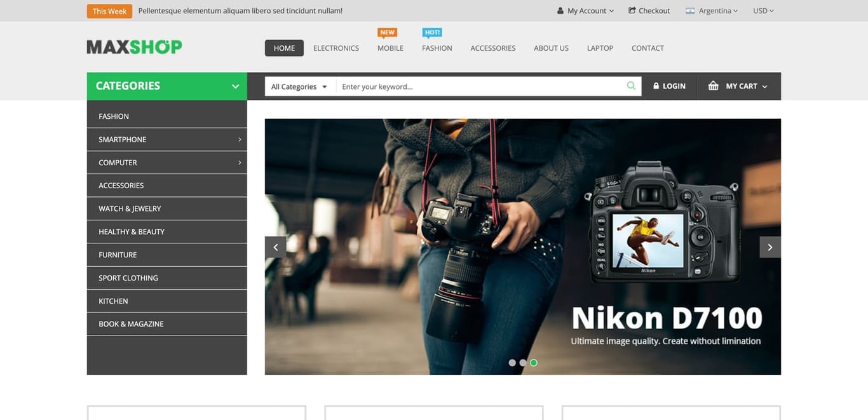Image resolution: width=868 pixels, height=420 pixels.
Task: Open the USD currency dropdown
Action: 762,10
